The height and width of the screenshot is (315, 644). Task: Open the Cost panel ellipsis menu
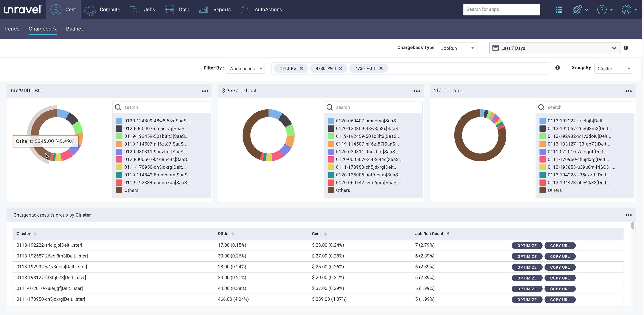click(417, 91)
